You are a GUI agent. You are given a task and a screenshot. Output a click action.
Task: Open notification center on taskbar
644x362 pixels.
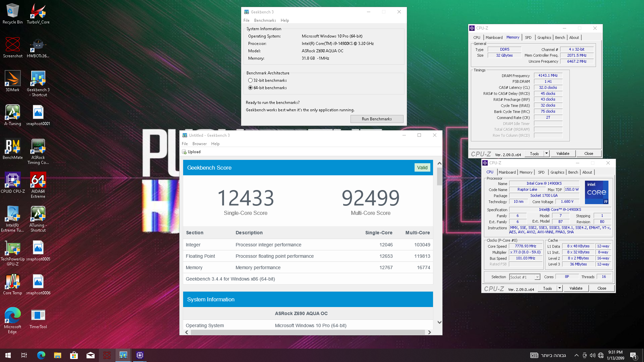pos(634,355)
